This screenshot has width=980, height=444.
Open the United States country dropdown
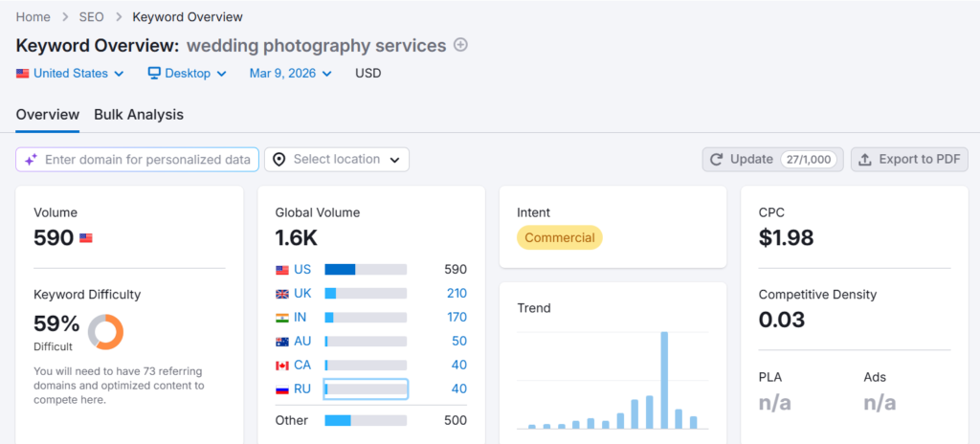70,74
